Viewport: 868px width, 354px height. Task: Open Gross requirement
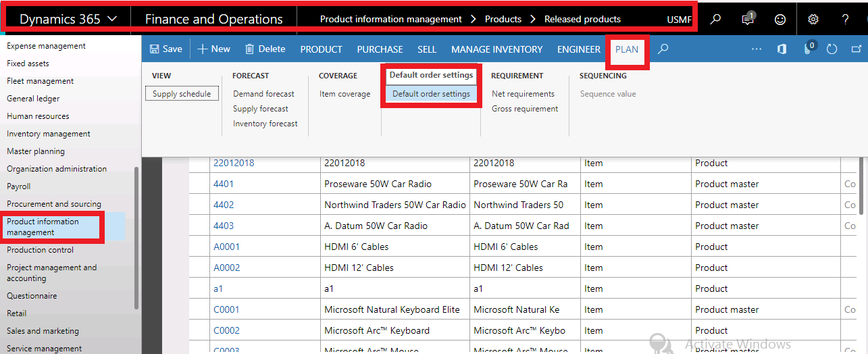point(525,109)
